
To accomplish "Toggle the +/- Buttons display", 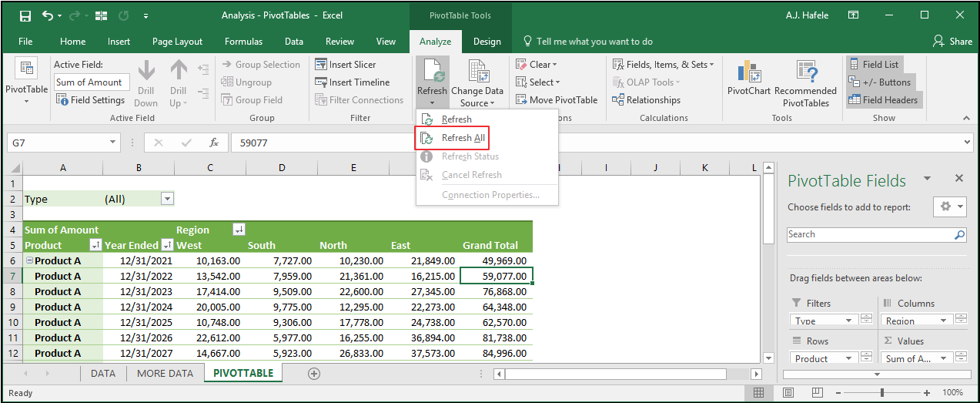I will (x=880, y=82).
